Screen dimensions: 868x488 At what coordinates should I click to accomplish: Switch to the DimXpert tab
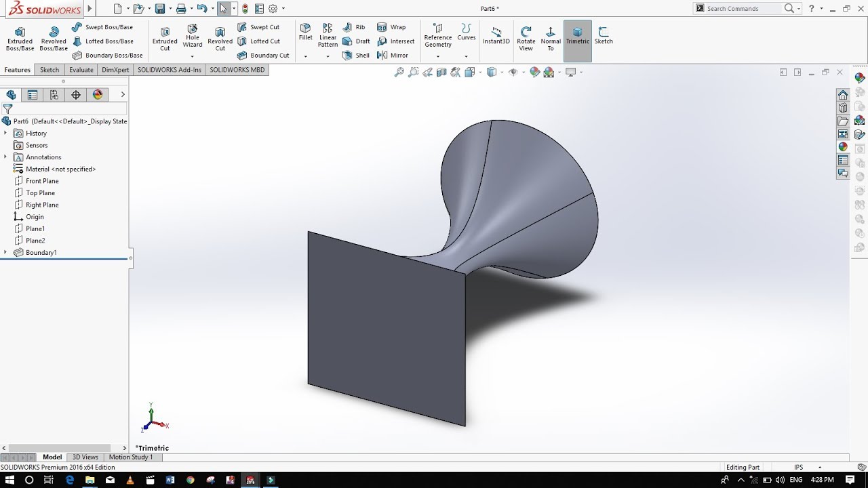pos(115,70)
